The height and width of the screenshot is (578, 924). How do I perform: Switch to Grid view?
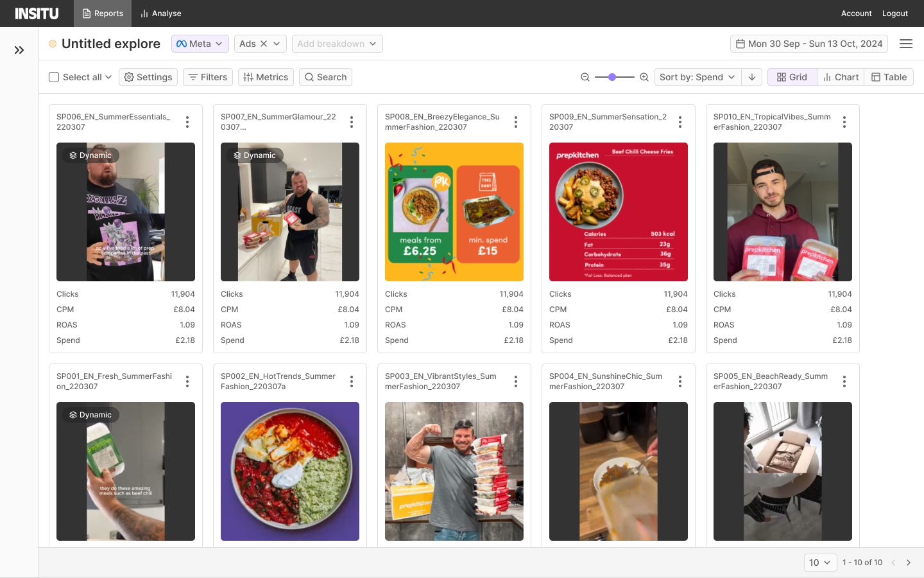[792, 77]
